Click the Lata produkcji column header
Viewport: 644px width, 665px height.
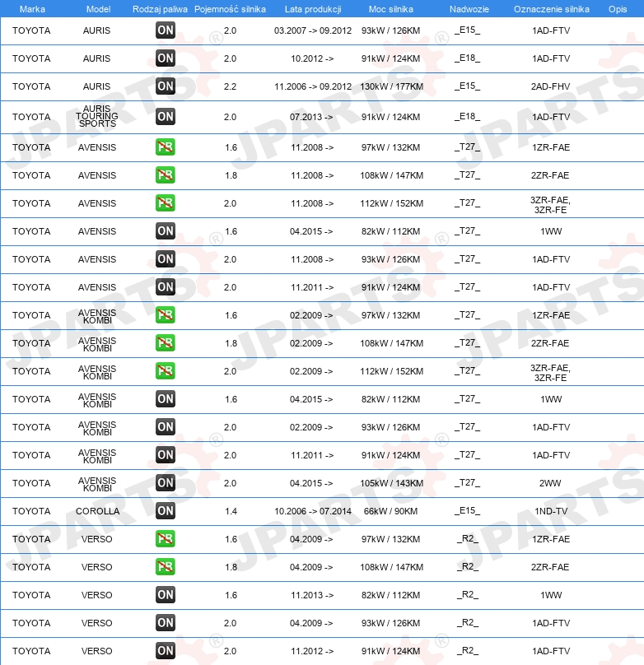pos(313,9)
